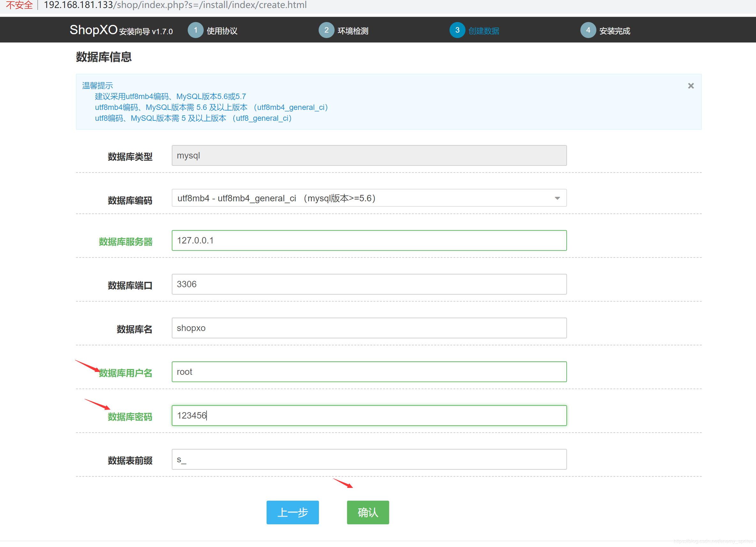Image resolution: width=756 pixels, height=547 pixels.
Task: Focus the 数据表前缀 field showing s_
Action: pyautogui.click(x=369, y=459)
